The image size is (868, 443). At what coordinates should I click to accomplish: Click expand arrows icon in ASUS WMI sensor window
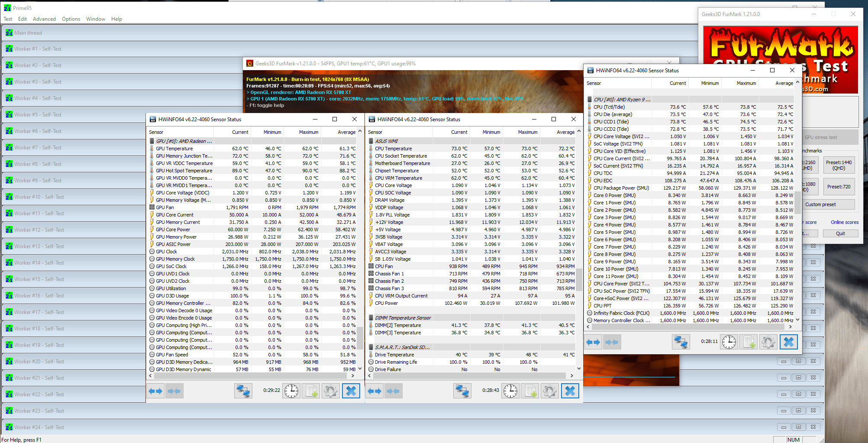point(374,391)
